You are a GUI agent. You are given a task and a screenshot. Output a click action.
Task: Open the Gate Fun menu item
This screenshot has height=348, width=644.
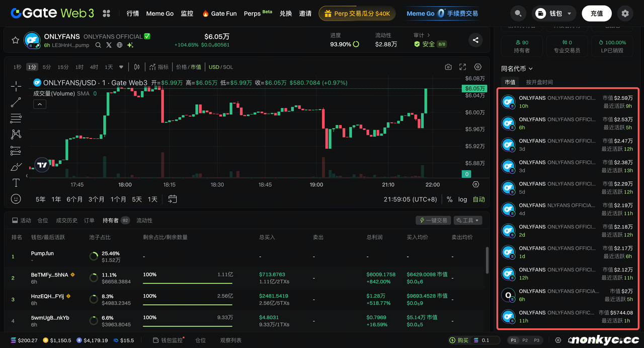click(x=219, y=14)
